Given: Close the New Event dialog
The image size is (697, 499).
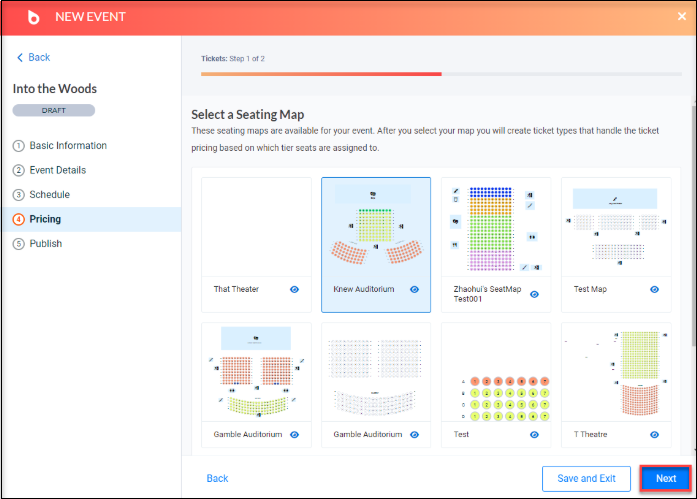Looking at the screenshot, I should [682, 16].
